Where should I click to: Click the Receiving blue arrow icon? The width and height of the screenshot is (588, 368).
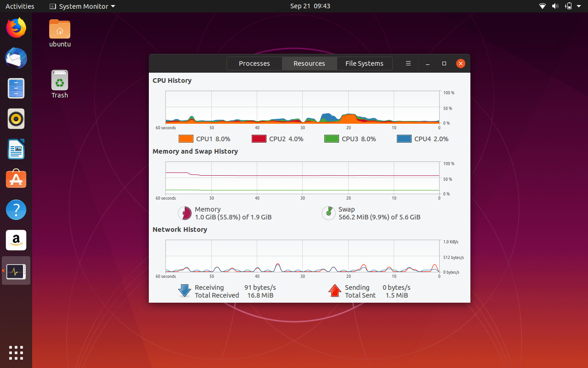point(184,290)
